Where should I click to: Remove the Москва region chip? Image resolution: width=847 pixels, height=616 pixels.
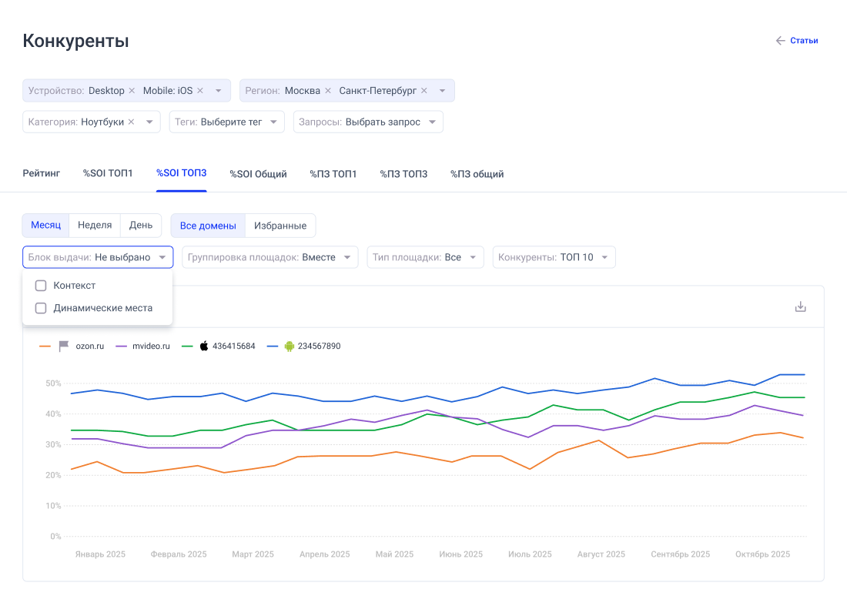point(328,91)
